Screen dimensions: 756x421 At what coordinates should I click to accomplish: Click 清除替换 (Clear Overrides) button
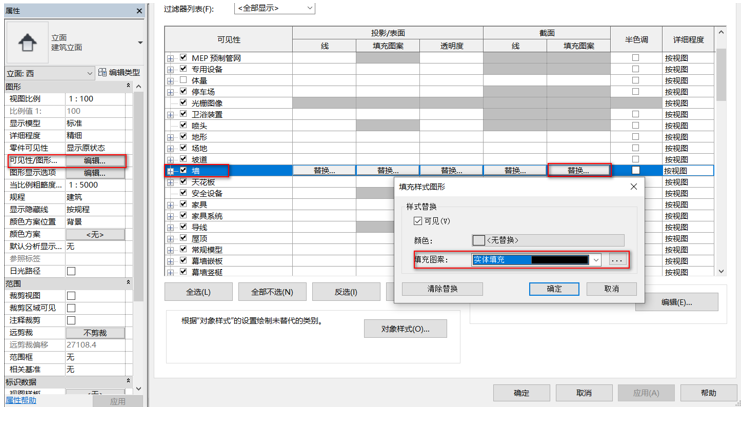(442, 289)
